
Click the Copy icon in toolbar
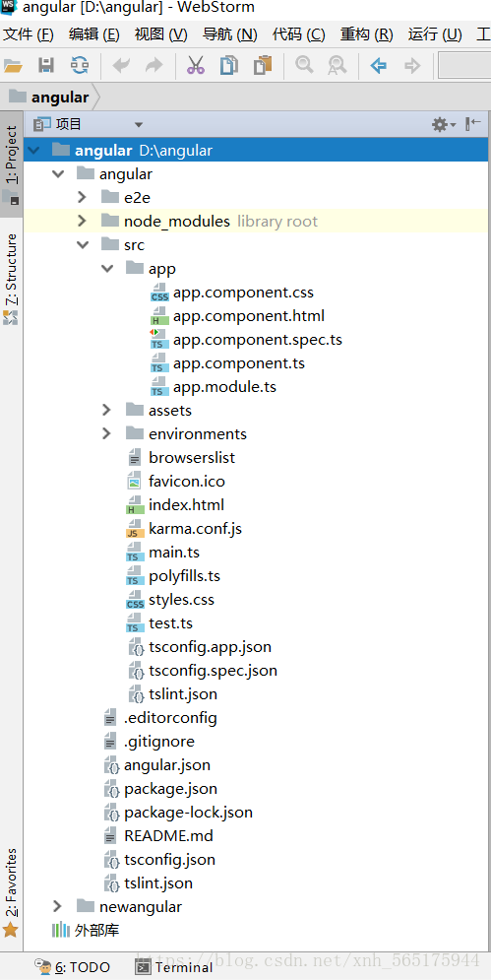tap(229, 66)
